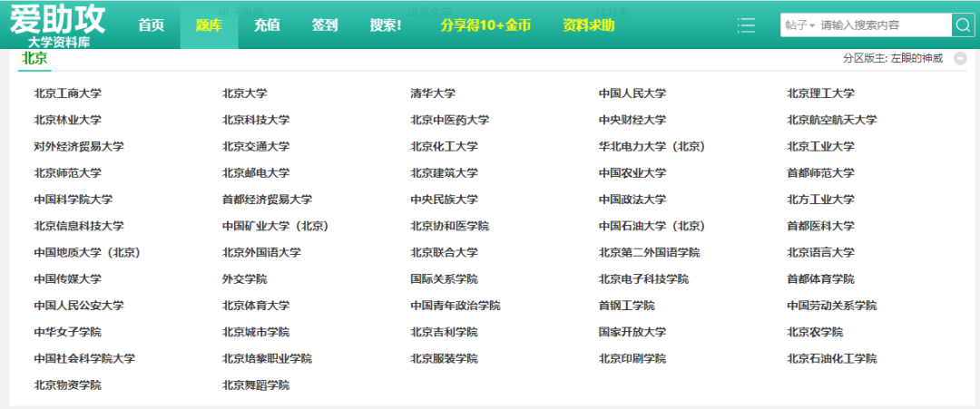
Task: Open 北京航空航天大学 link
Action: pos(832,120)
